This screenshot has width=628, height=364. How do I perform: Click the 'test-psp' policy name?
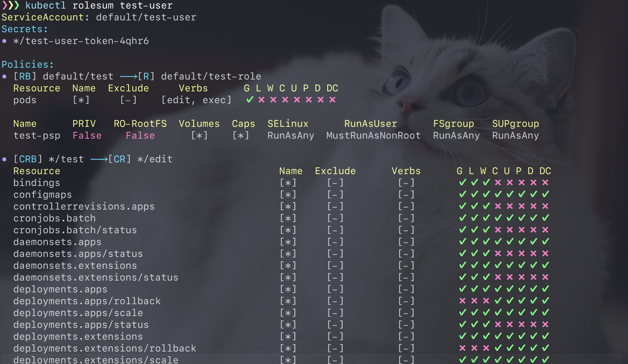click(37, 136)
